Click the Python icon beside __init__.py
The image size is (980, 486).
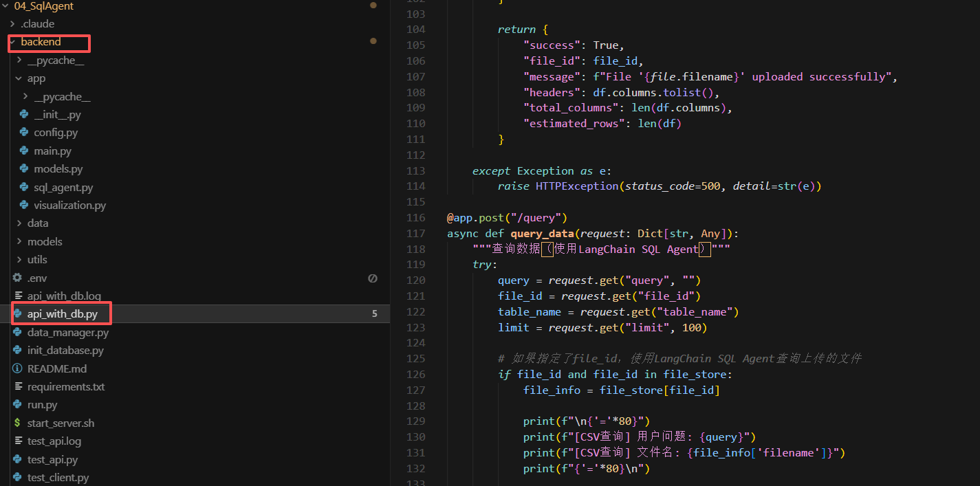click(x=24, y=115)
